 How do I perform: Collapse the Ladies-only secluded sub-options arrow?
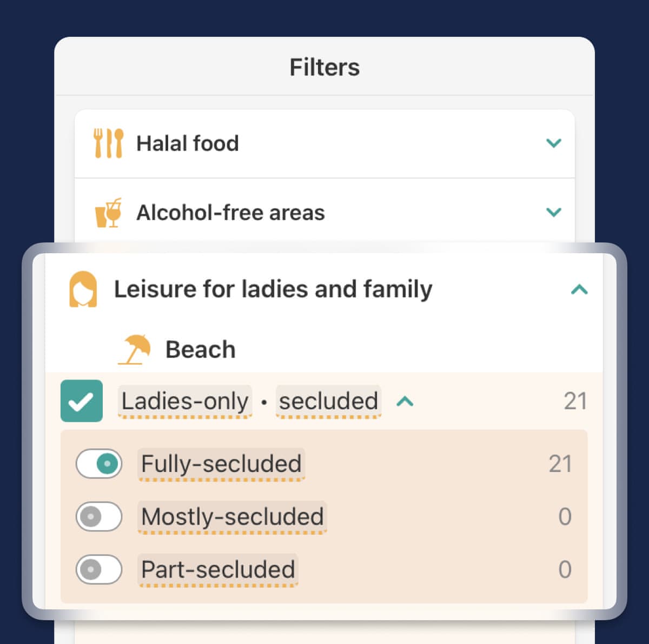point(405,402)
